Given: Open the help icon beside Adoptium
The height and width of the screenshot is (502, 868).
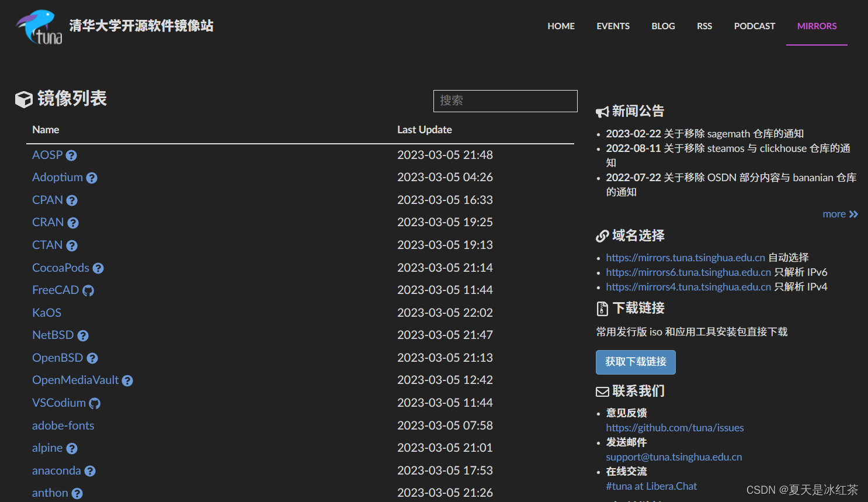Looking at the screenshot, I should [92, 178].
